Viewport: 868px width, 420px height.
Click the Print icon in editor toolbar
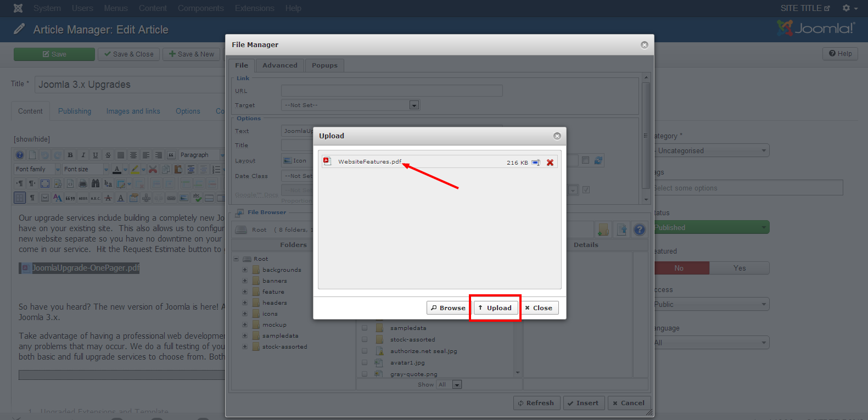click(83, 183)
